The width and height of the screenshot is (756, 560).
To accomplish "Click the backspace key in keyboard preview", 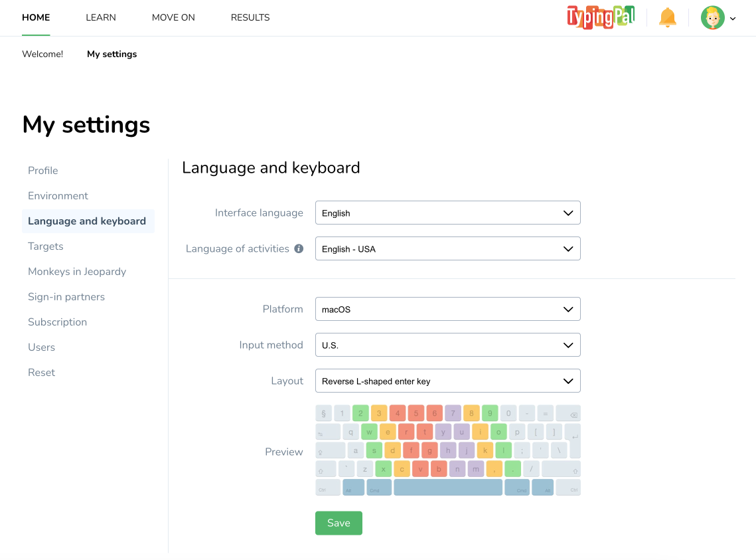I will pyautogui.click(x=568, y=414).
